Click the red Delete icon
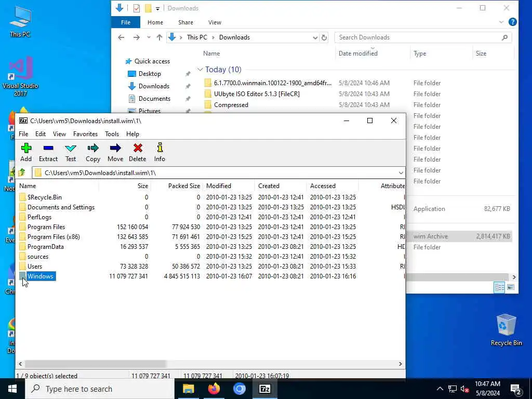The image size is (532, 399). coord(137,152)
